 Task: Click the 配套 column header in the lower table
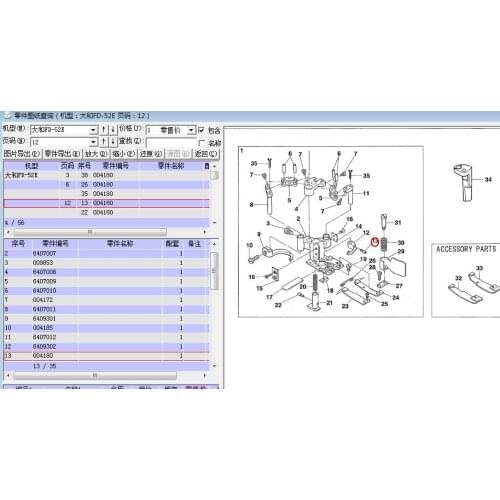(x=172, y=244)
